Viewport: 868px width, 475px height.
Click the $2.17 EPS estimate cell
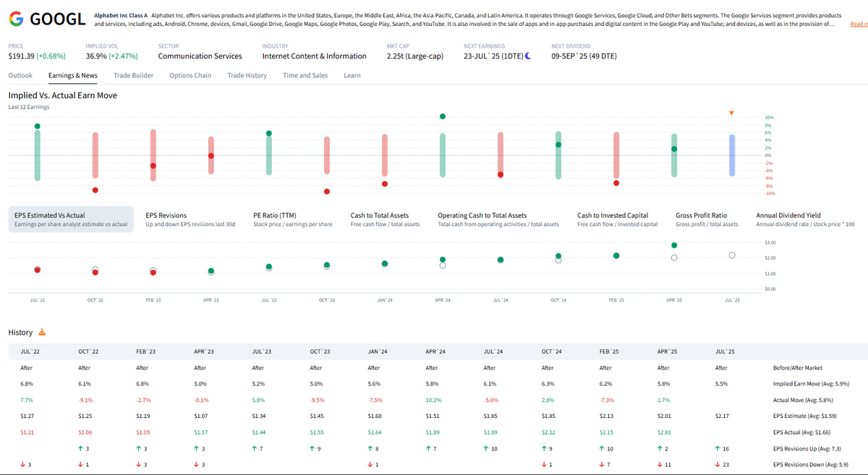723,416
